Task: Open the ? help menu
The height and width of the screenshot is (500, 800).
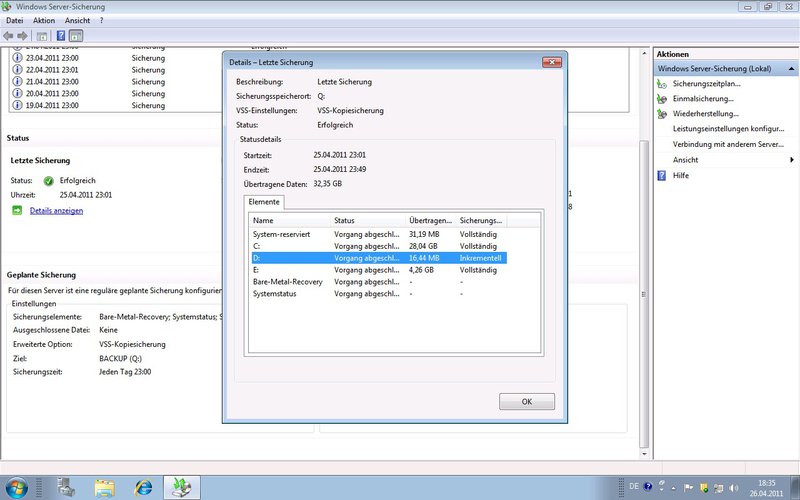Action: click(102, 20)
